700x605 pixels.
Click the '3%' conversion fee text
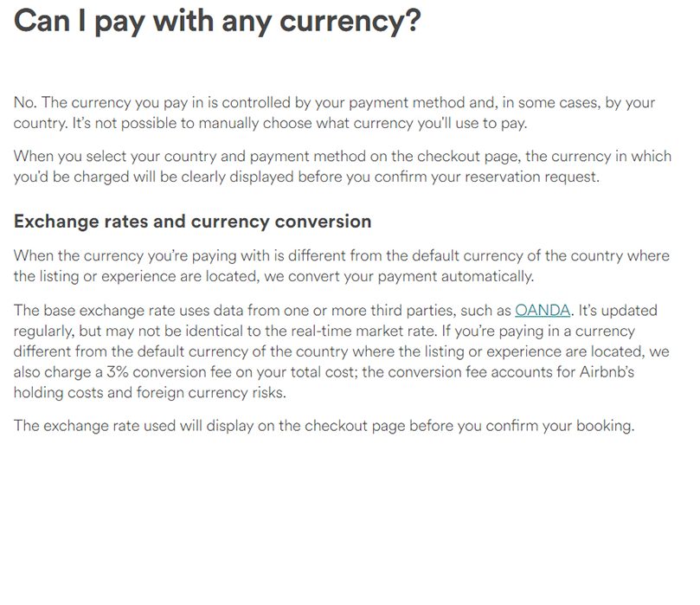coord(118,372)
